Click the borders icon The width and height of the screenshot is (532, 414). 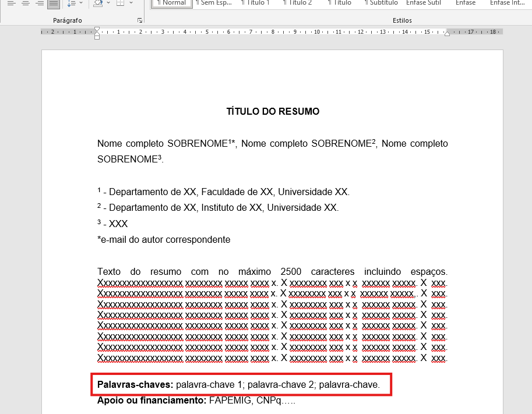coord(120,3)
